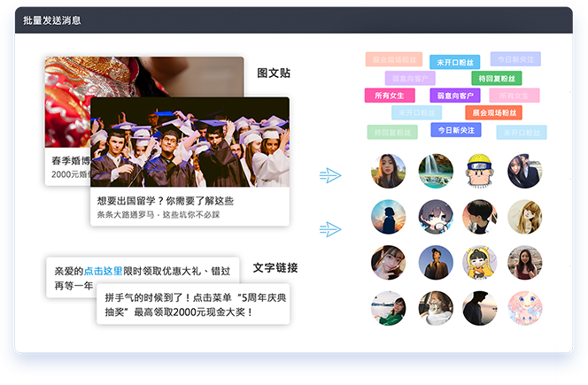The image size is (588, 385).
Task: Click the lower right-pointing arrow icon
Action: [x=330, y=230]
